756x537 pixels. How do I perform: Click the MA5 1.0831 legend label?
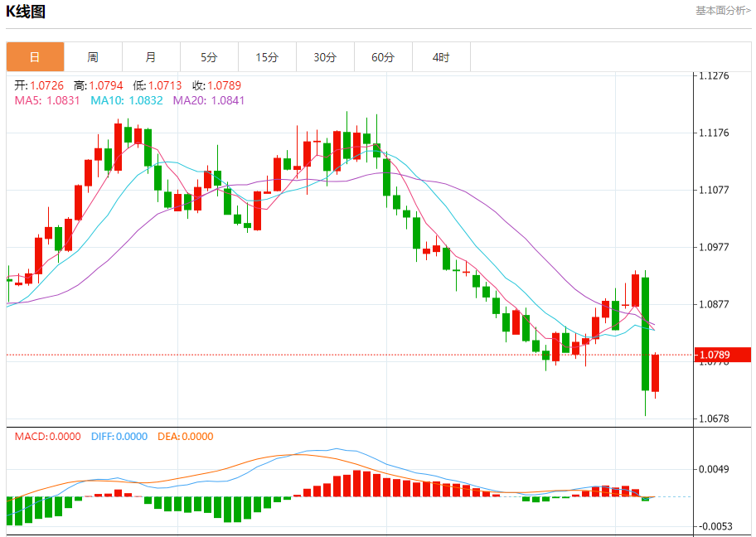pos(47,100)
